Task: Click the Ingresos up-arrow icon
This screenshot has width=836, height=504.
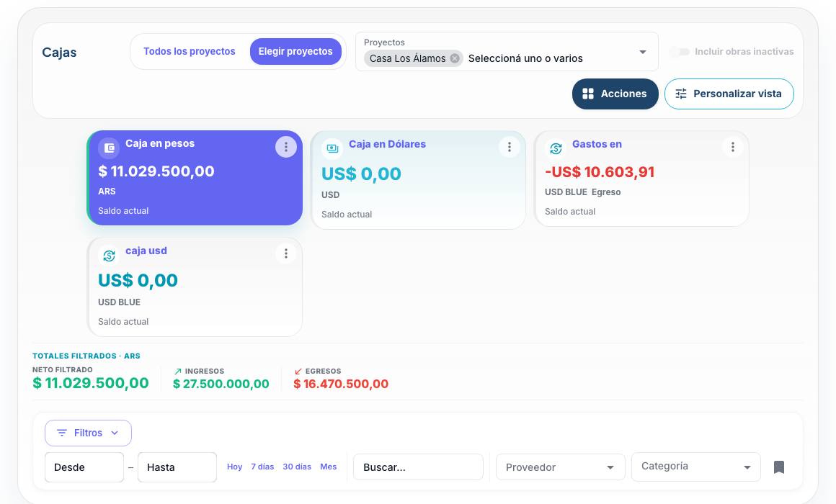Action: [x=178, y=372]
